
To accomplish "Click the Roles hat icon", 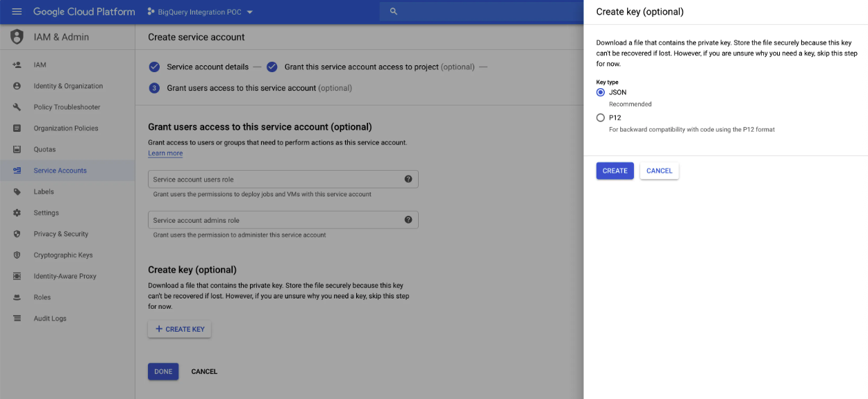I will pos(17,298).
